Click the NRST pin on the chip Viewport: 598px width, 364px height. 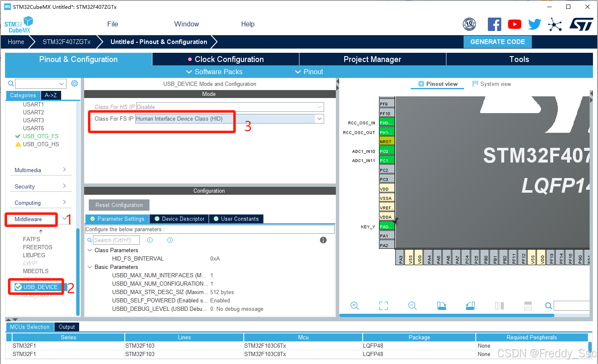(x=387, y=141)
